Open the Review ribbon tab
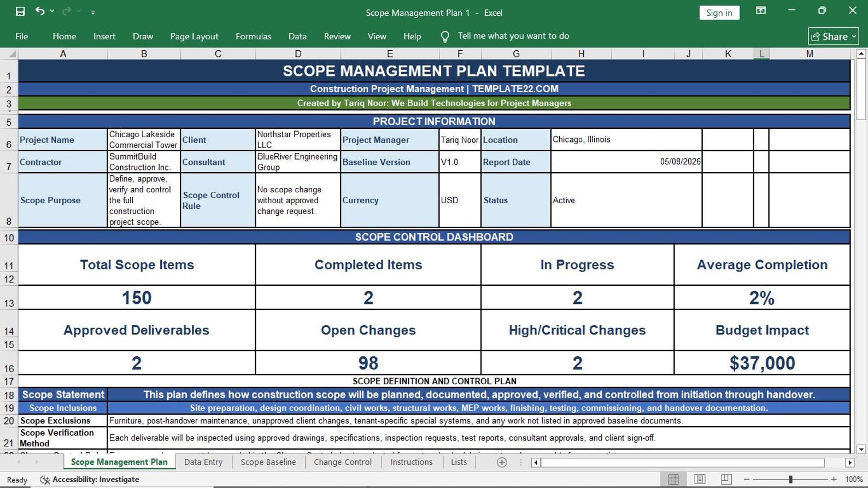The image size is (868, 489). coord(337,36)
